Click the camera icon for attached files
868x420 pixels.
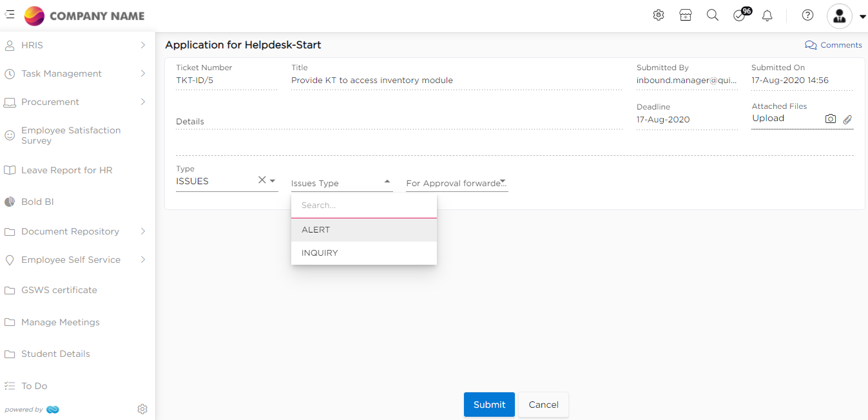click(x=831, y=119)
